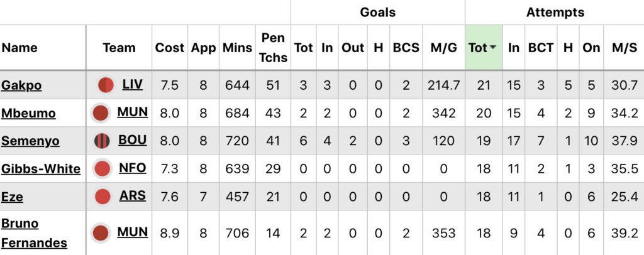Viewport: 644px width, 255px height.
Task: Click Mbeumo's Manchester United badge icon
Action: click(101, 114)
